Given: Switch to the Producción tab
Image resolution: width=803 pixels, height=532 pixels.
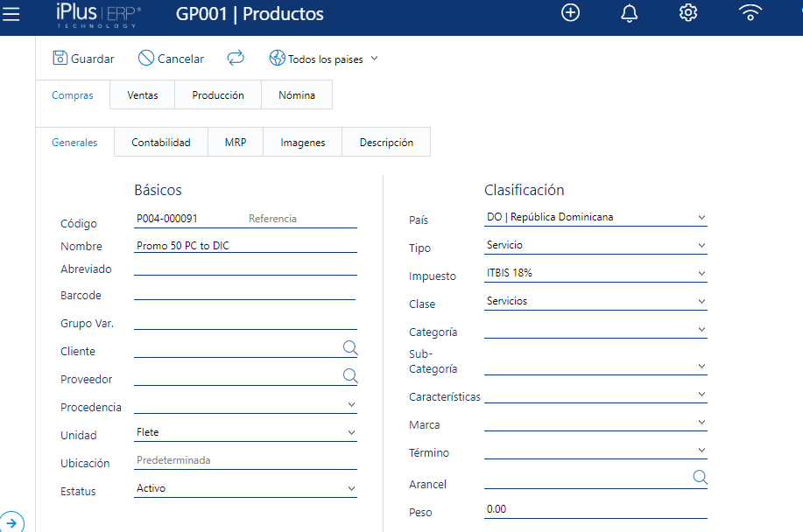Looking at the screenshot, I should coord(218,95).
